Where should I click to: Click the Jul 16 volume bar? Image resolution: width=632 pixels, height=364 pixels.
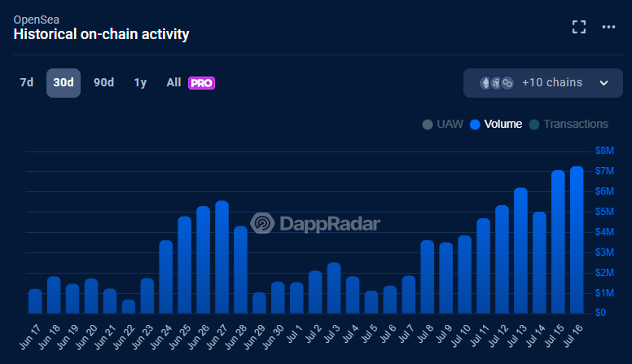coord(577,240)
